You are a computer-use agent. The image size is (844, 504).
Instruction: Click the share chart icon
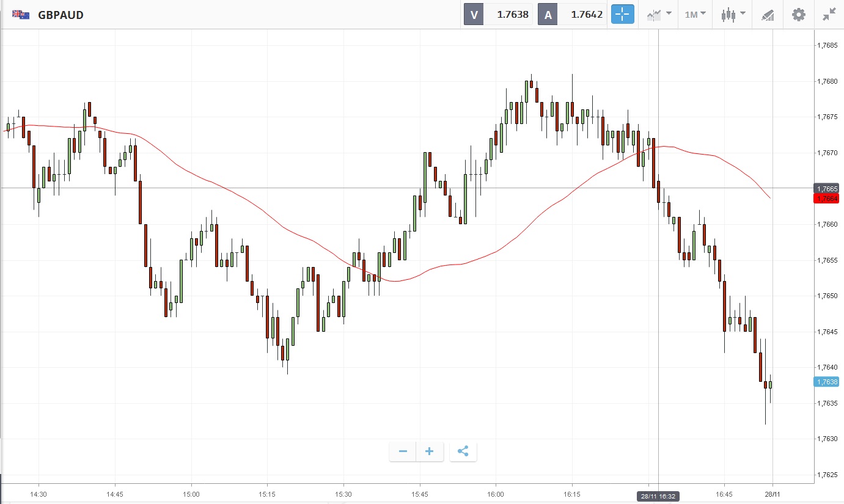coord(463,451)
